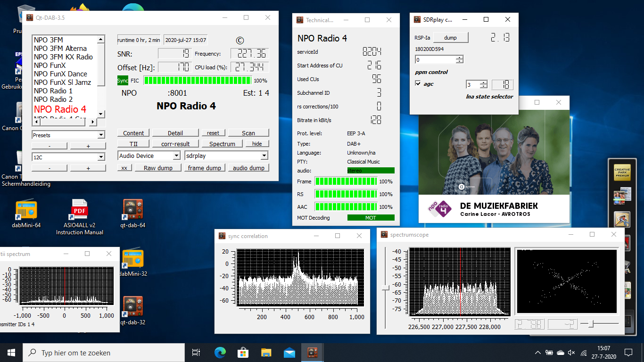
Task: Toggle the Spectrum button
Action: [x=222, y=144]
